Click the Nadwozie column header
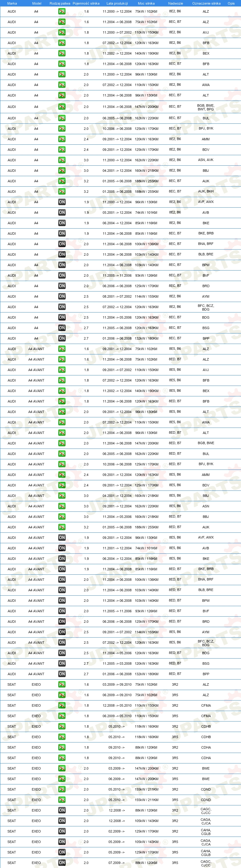This screenshot has height=868, width=241. [176, 3]
